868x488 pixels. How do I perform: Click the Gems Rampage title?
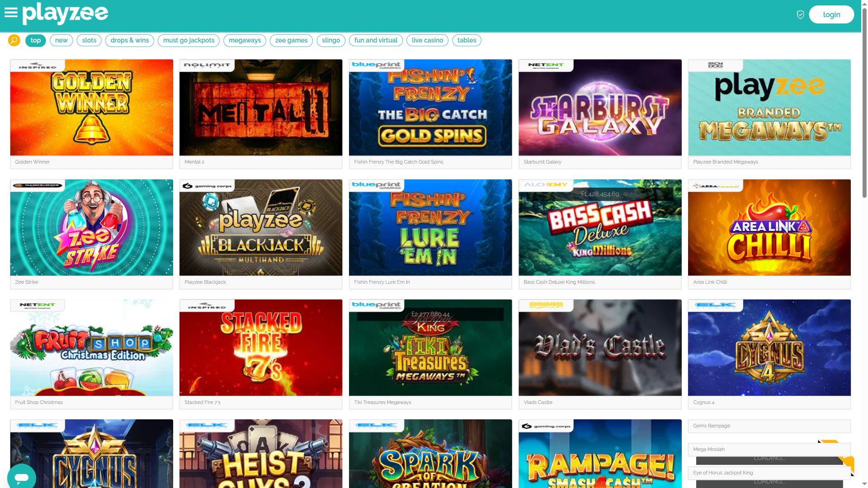[x=712, y=426]
